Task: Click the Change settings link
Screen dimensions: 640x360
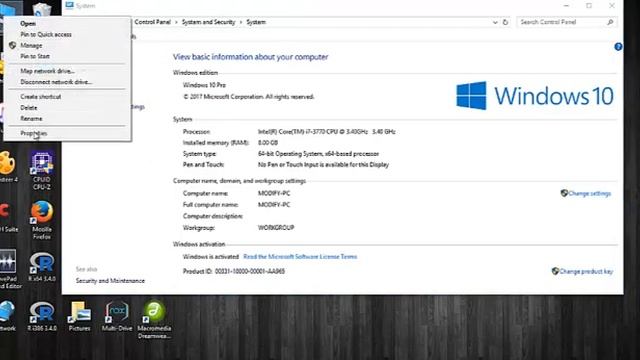Action: tap(590, 193)
